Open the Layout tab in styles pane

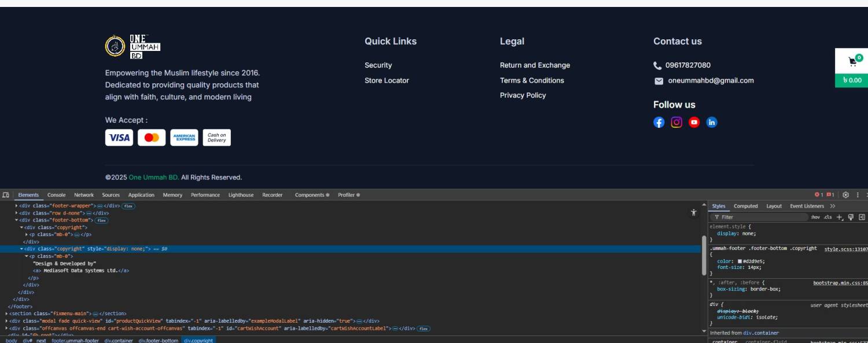[774, 206]
